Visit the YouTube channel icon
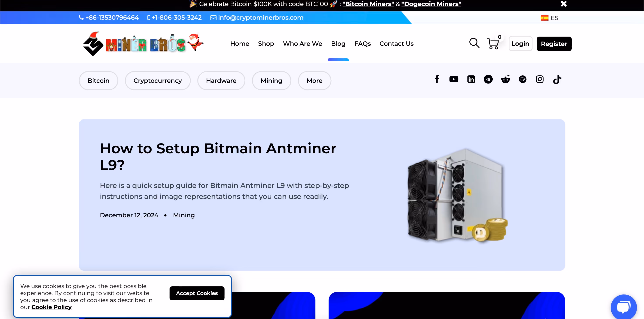 (453, 79)
